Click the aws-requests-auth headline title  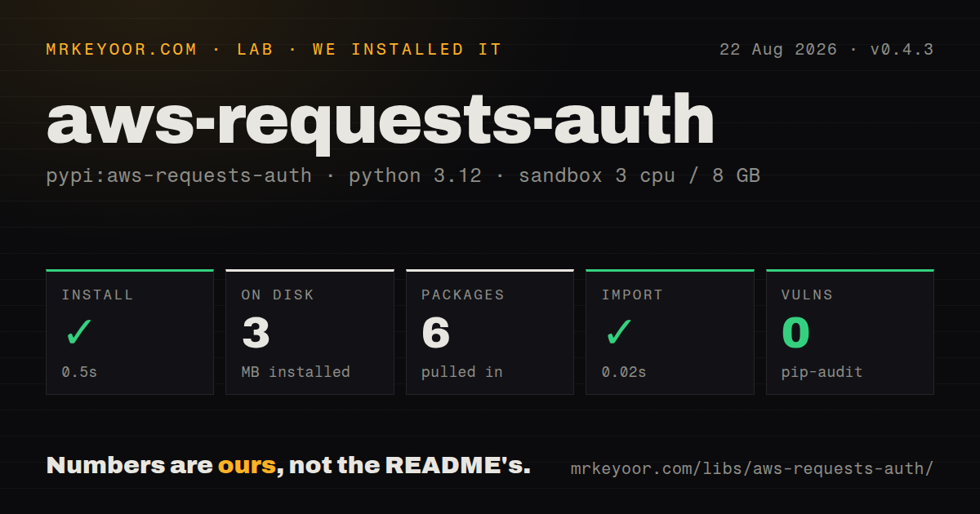[381, 122]
